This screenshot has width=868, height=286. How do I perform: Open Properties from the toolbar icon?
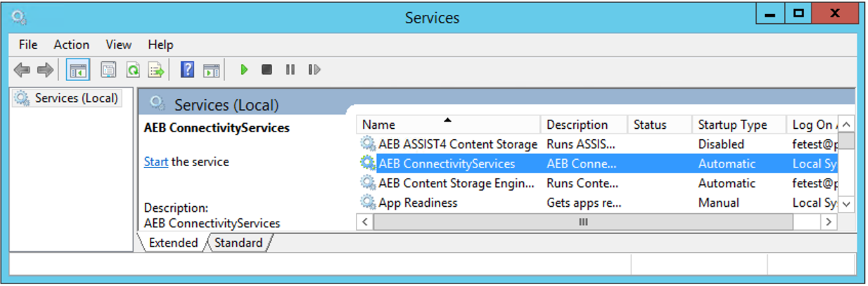click(x=109, y=70)
